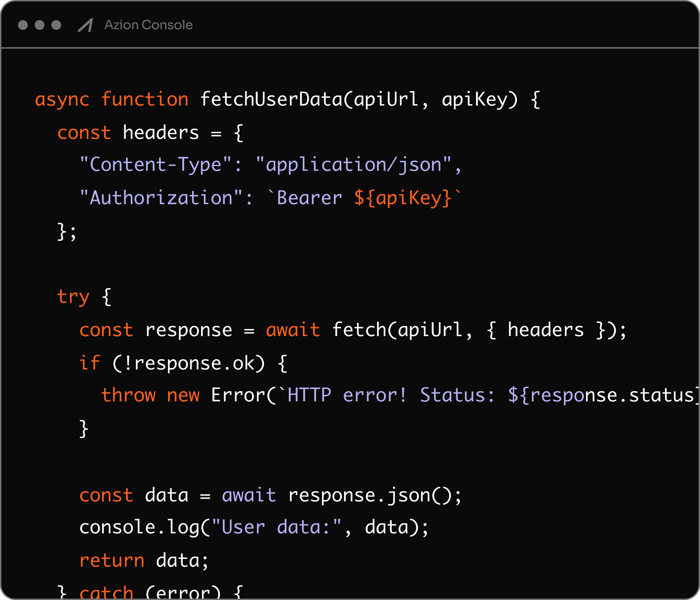
Task: Click the "Authorization" header key
Action: (x=161, y=198)
